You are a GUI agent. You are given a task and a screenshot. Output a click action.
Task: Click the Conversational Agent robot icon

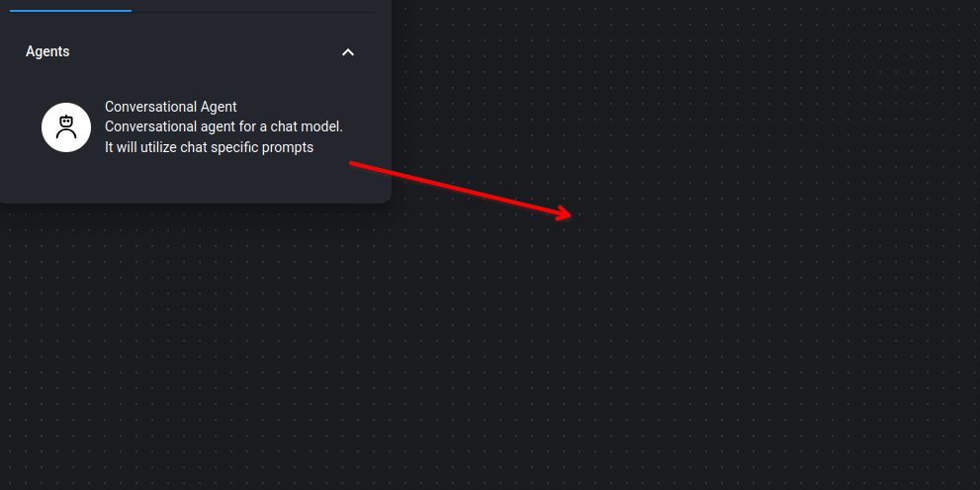66,126
